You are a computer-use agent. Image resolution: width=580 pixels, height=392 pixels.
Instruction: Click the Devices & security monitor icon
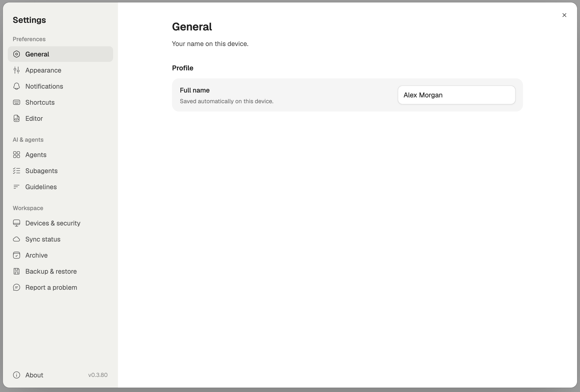point(17,223)
